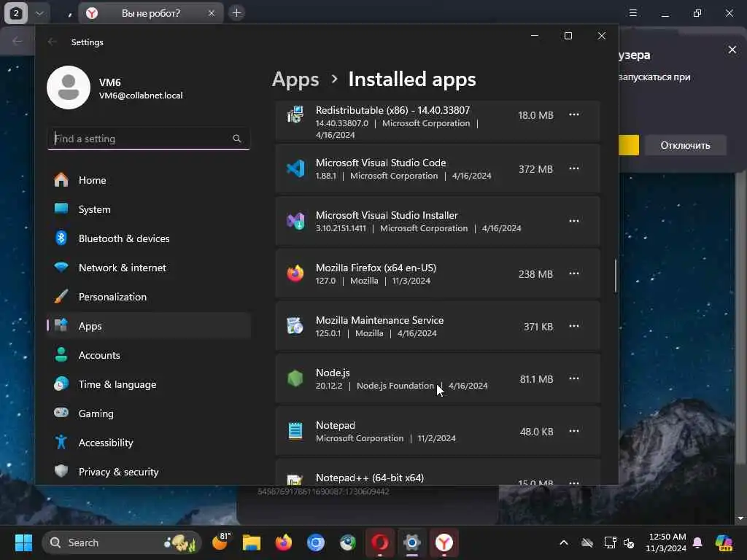
Task: Click the Mozilla Firefox app icon in list
Action: tap(295, 274)
